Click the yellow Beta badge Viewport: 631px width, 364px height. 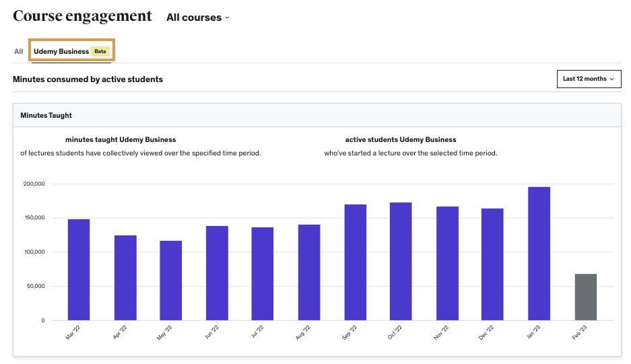pyautogui.click(x=100, y=51)
